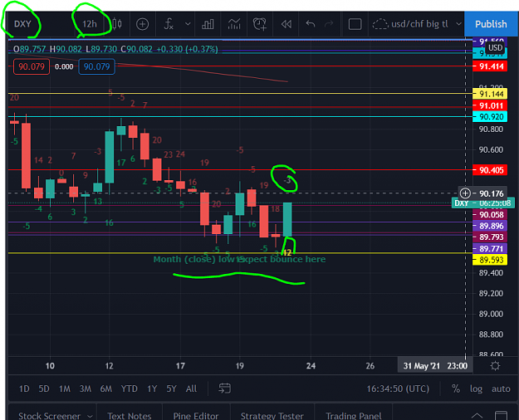519x420 pixels.
Task: Create an alert with the alarm clock icon
Action: (260, 24)
